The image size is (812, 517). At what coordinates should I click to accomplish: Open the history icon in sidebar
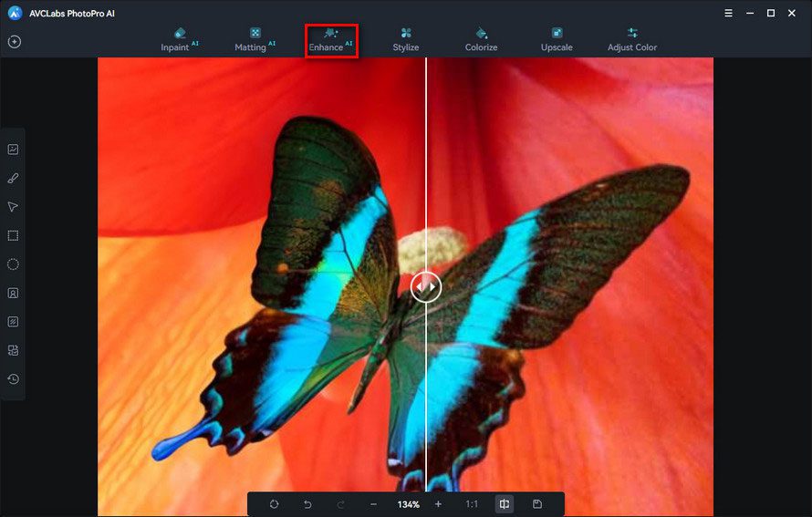13,378
